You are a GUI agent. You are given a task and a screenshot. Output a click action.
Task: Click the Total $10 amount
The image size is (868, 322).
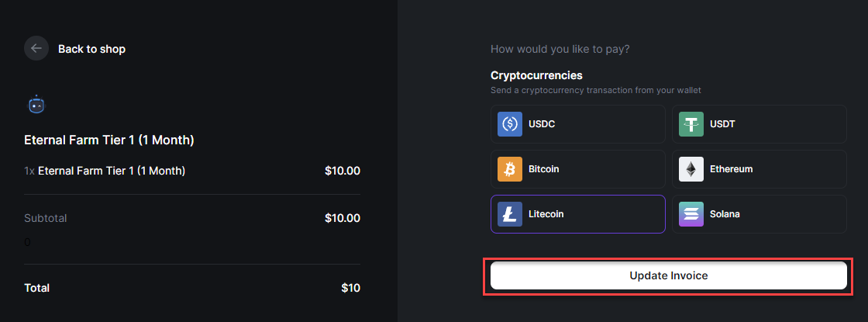tap(351, 288)
